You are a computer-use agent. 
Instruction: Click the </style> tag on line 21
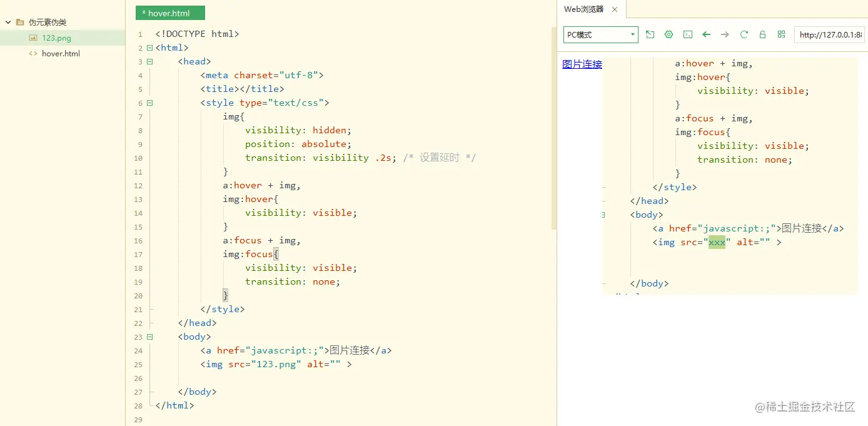(x=223, y=309)
